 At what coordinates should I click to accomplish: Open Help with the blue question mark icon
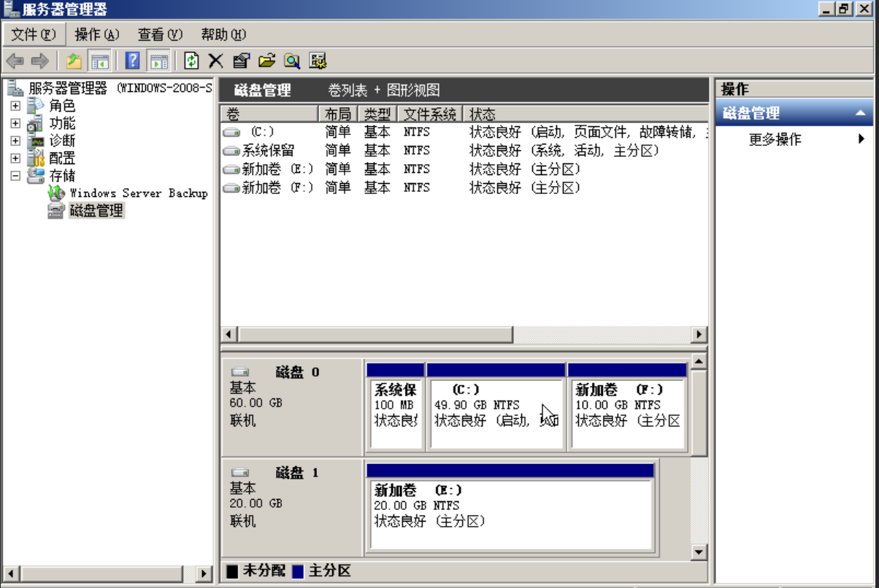[x=132, y=61]
